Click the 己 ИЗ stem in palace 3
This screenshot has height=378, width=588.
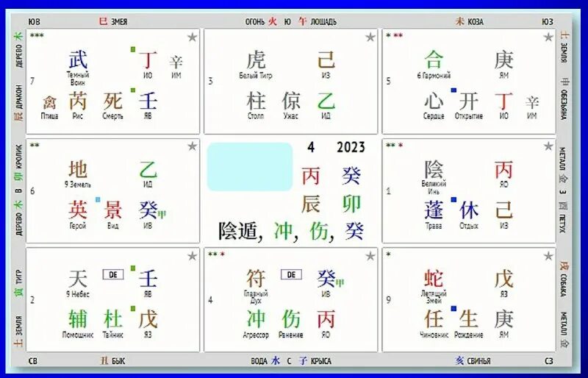click(326, 60)
